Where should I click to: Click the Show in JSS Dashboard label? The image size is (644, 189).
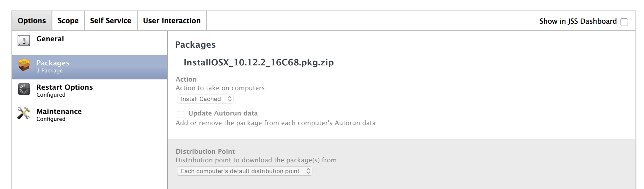[578, 21]
